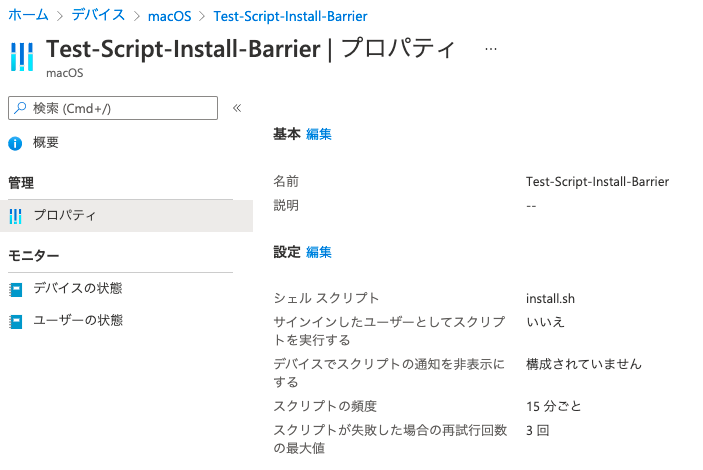This screenshot has height=470, width=703.
Task: Open the 概要 menu item
Action: [46, 143]
